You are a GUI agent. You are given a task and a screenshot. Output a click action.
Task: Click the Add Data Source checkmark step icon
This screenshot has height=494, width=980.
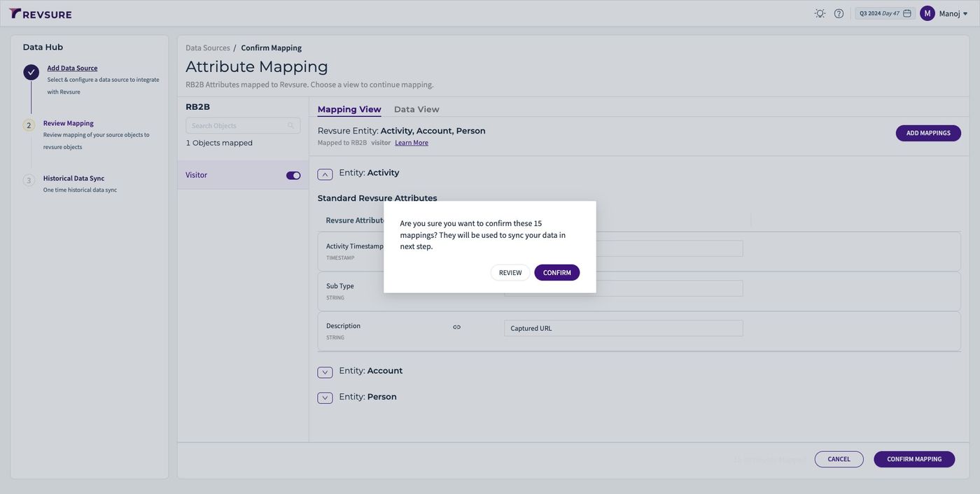(x=31, y=72)
